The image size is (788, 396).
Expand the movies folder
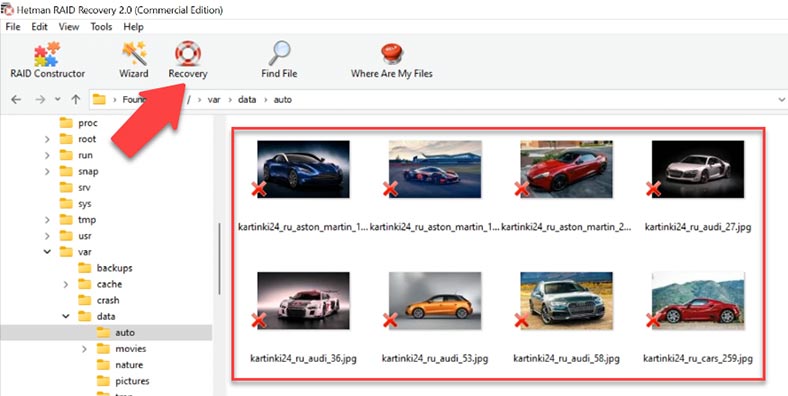[x=84, y=349]
